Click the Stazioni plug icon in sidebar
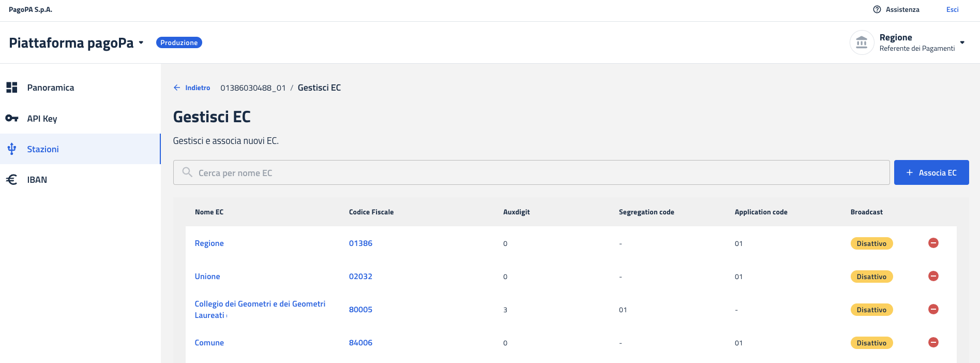Viewport: 980px width, 363px height. point(12,149)
